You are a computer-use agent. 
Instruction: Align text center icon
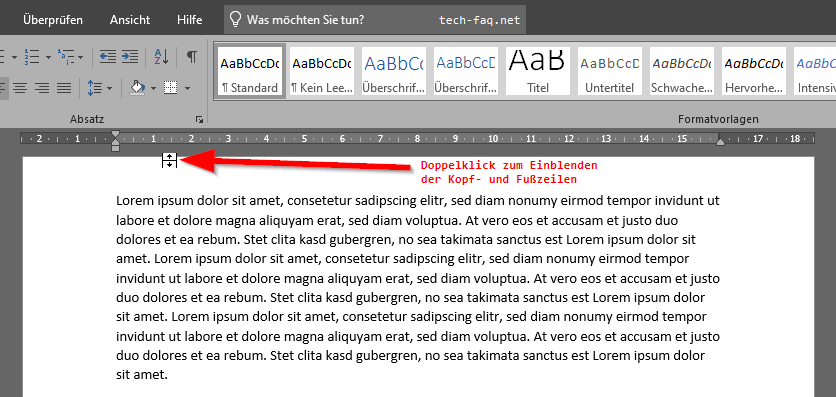pos(20,88)
